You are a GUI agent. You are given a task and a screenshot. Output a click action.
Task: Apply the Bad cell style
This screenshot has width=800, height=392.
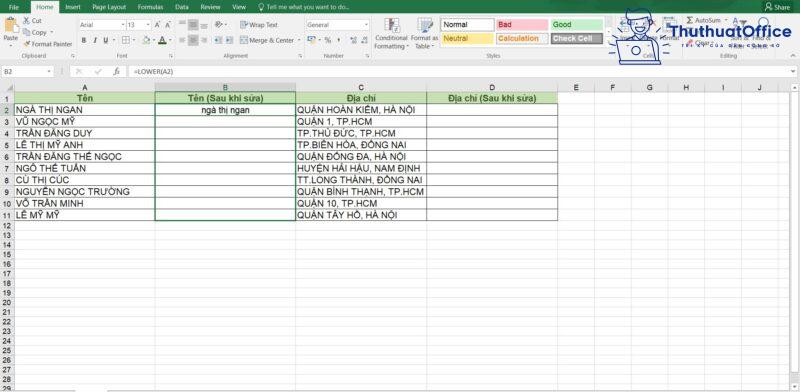[x=522, y=24]
